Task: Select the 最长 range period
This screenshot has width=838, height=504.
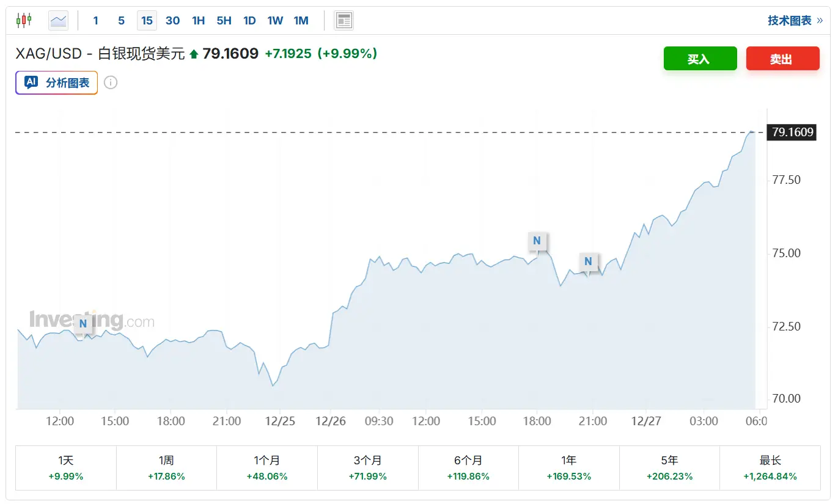Action: click(770, 468)
